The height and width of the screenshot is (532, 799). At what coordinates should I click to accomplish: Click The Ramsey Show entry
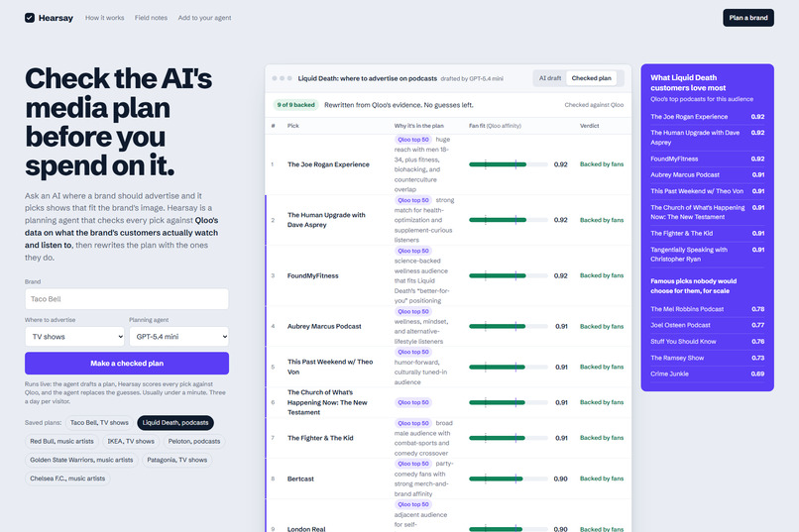(x=707, y=358)
